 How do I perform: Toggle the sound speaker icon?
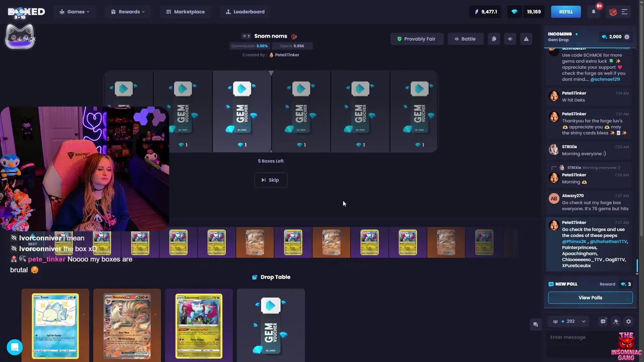[x=510, y=39]
